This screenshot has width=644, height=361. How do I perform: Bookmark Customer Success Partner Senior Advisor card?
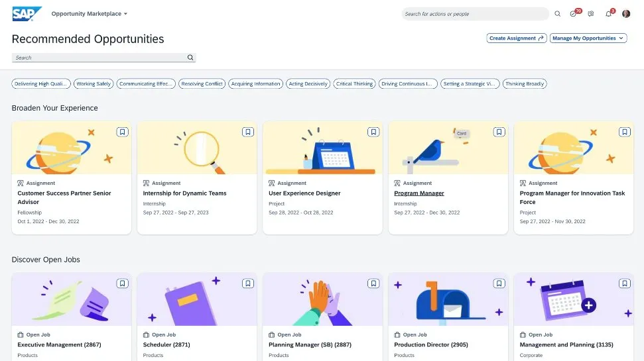[x=122, y=132]
